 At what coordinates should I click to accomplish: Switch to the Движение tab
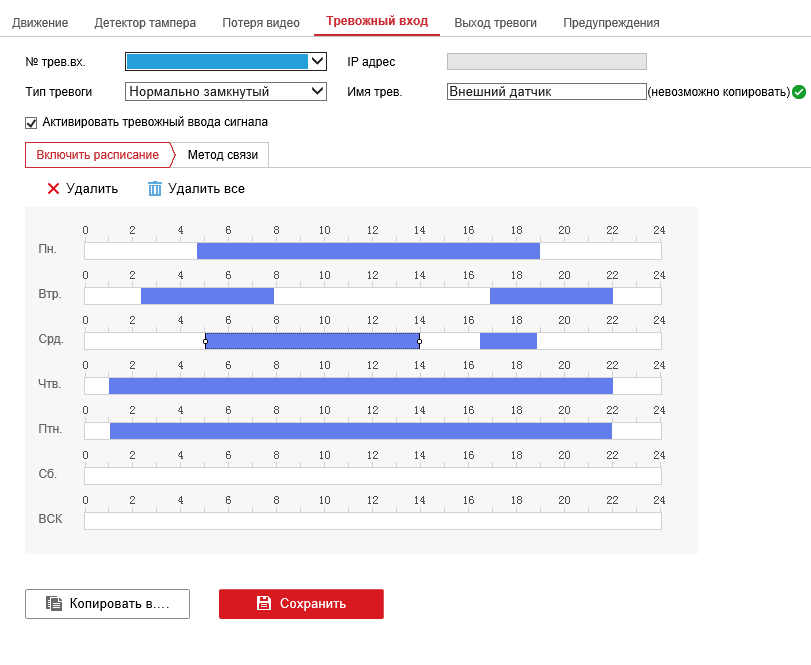click(x=40, y=23)
